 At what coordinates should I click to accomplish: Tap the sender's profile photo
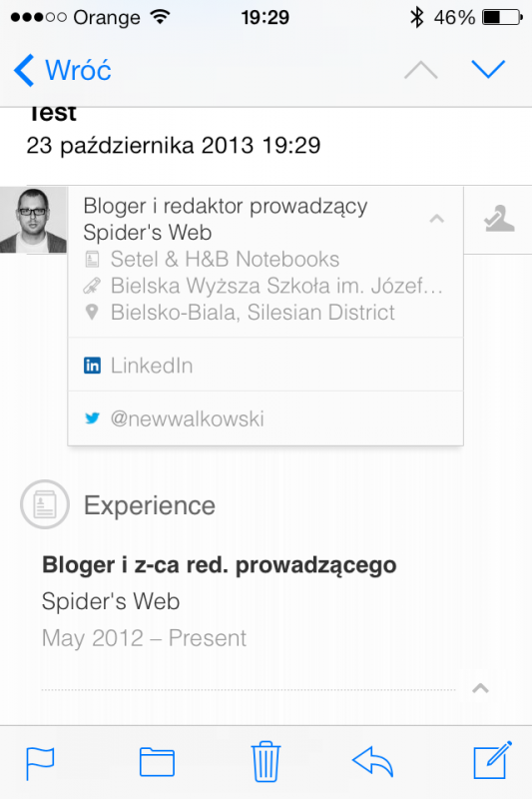33,220
